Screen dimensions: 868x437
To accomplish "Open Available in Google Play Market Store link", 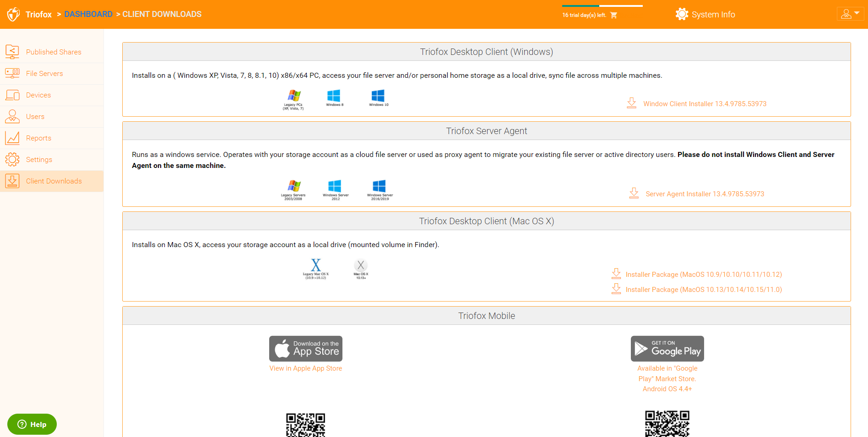I will pyautogui.click(x=667, y=379).
